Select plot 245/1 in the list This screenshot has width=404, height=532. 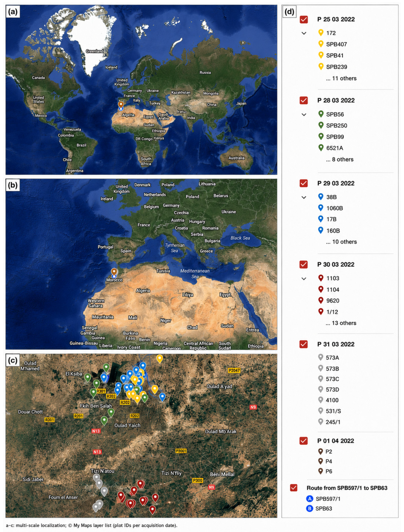[x=333, y=422]
